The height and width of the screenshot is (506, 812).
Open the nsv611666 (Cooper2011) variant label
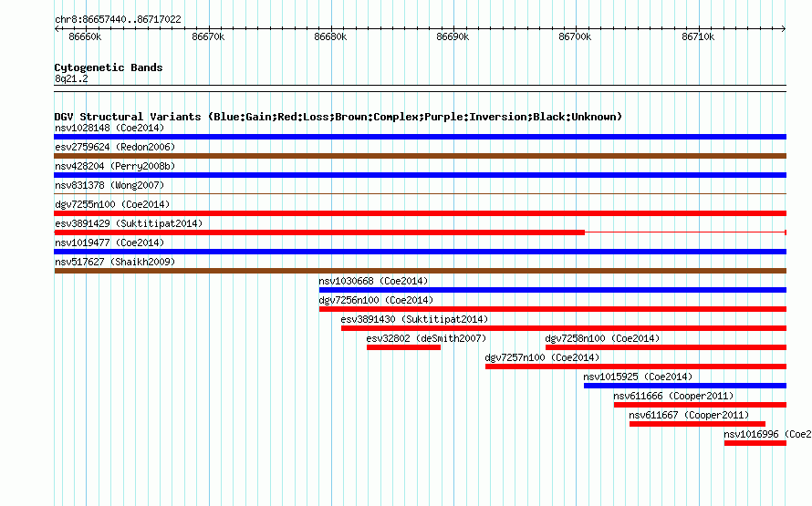tap(673, 396)
